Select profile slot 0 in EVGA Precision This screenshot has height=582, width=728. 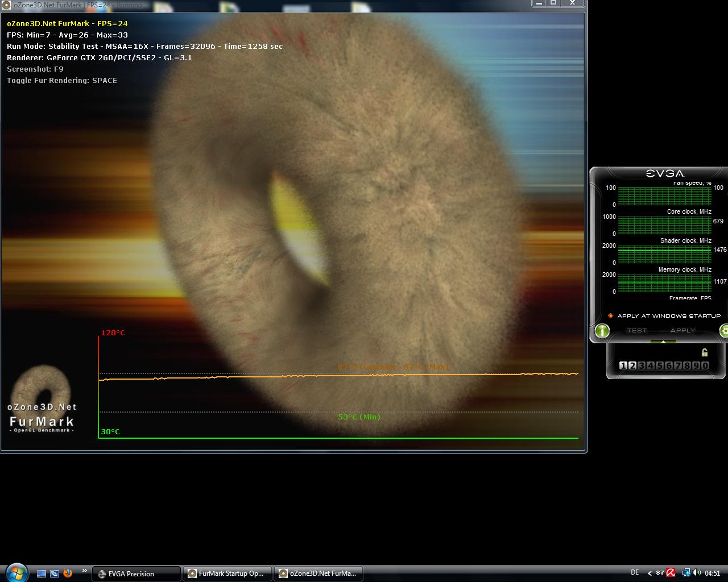705,365
